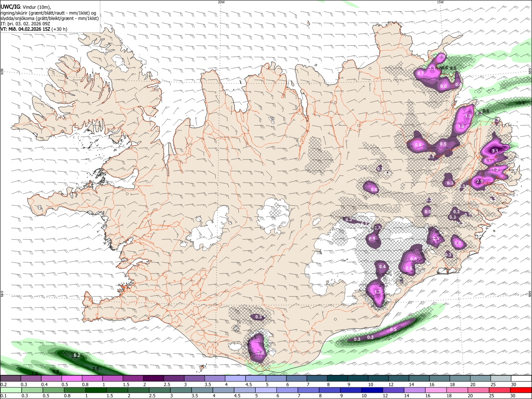Select the 'slydda/snjókoma' legend description line
The height and width of the screenshot is (399, 532).
coord(49,18)
